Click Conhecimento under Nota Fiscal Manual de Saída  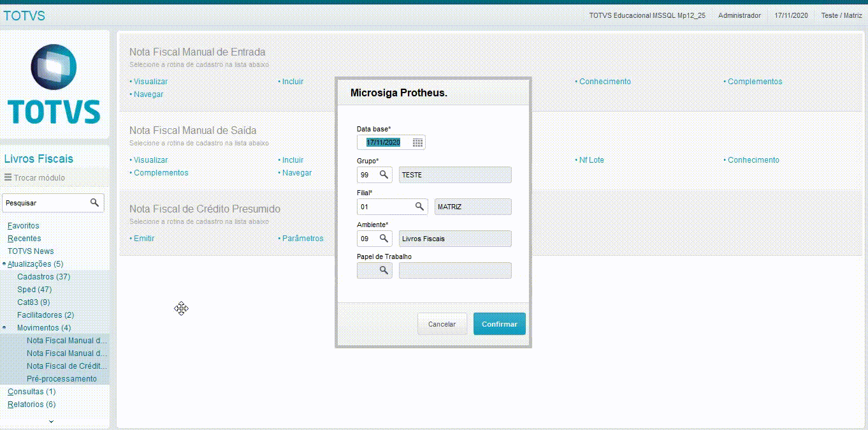(x=753, y=159)
